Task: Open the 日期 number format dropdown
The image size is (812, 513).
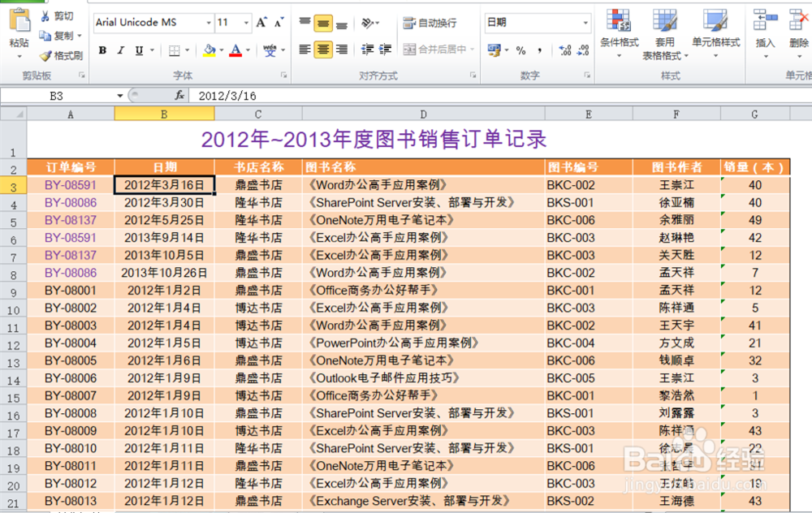Action: coord(585,22)
